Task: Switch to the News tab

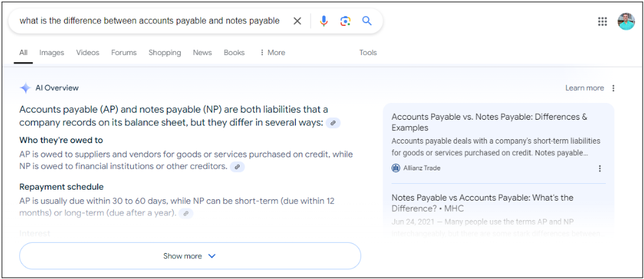Action: coord(202,52)
